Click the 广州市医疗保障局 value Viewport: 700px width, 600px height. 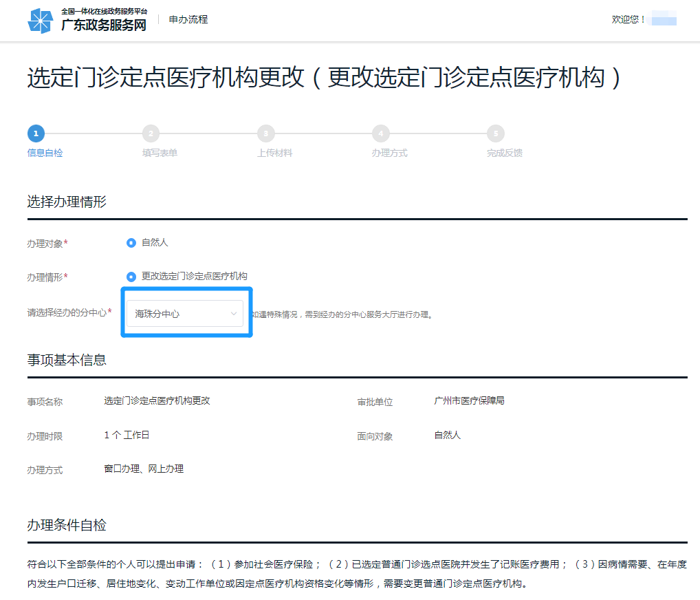(469, 400)
